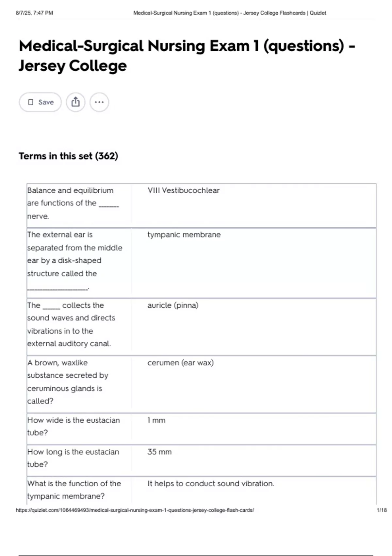392x556 pixels.
Task: Open the share icon button
Action: pyautogui.click(x=75, y=102)
